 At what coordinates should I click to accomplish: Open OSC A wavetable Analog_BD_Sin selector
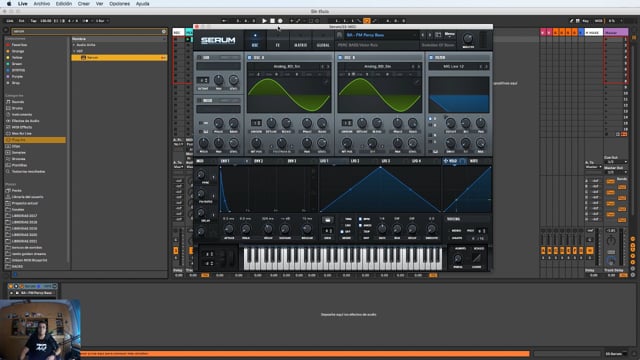286,66
